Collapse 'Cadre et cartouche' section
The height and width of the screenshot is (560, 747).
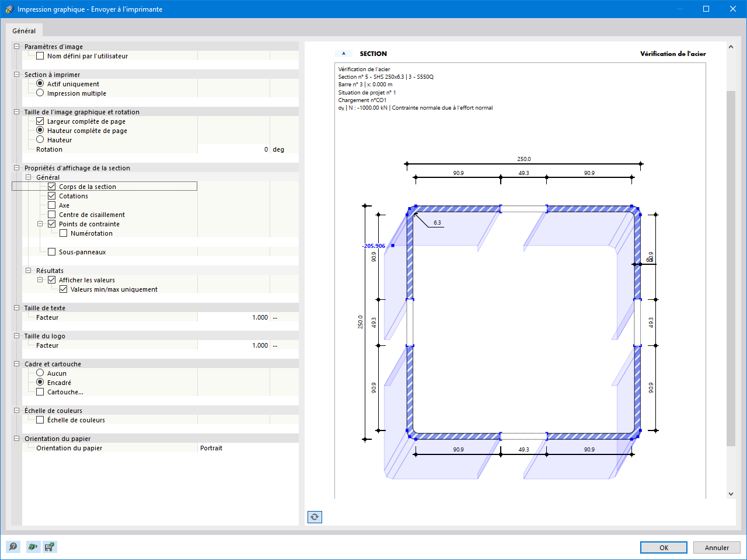(x=16, y=364)
